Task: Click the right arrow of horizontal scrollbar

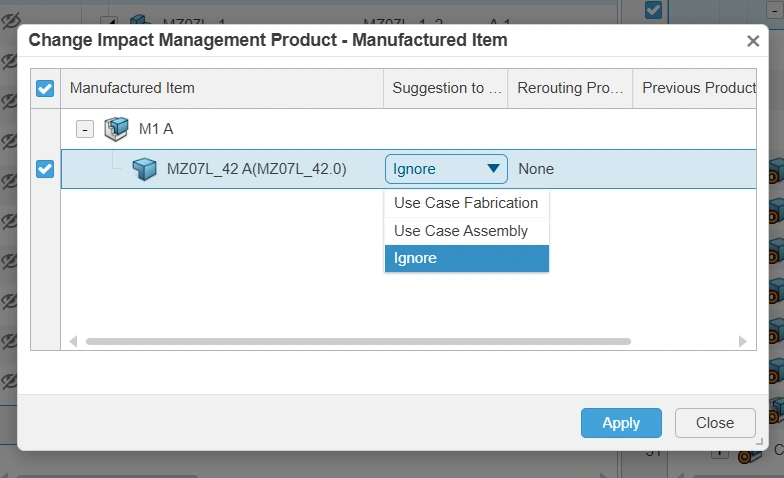Action: pos(742,341)
